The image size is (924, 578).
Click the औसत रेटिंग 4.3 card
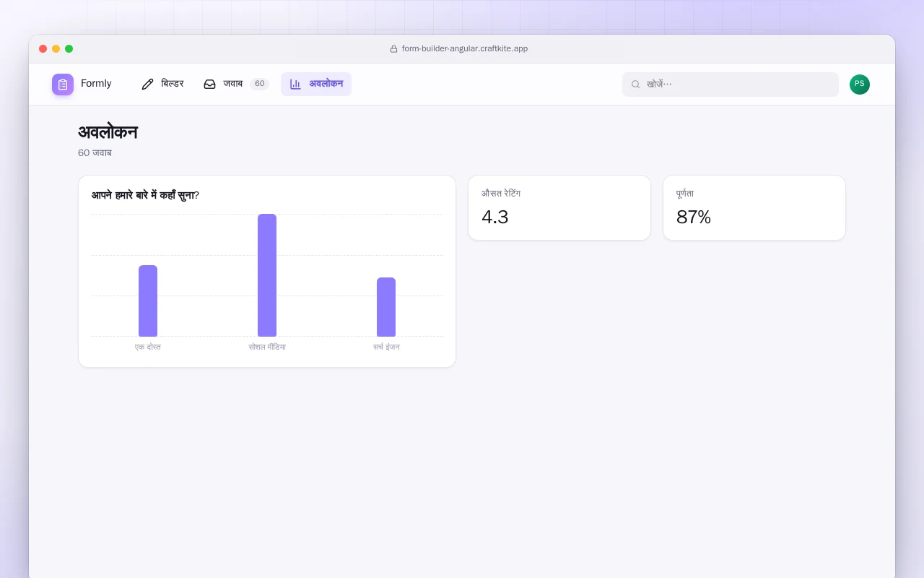coord(559,208)
